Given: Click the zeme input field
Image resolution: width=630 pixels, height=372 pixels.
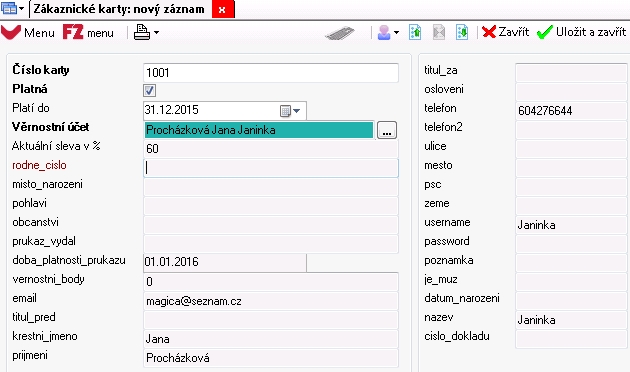Looking at the screenshot, I should (x=571, y=206).
